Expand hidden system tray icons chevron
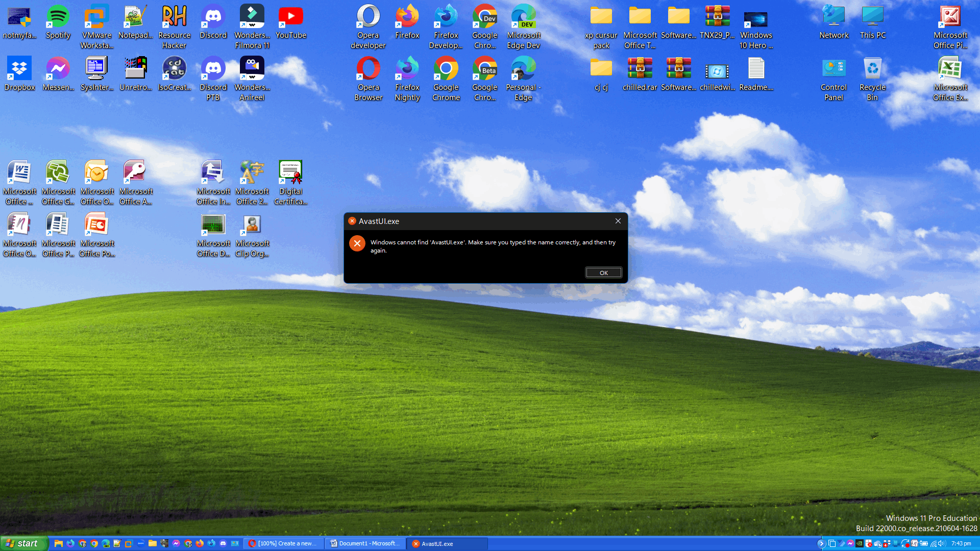 821,544
